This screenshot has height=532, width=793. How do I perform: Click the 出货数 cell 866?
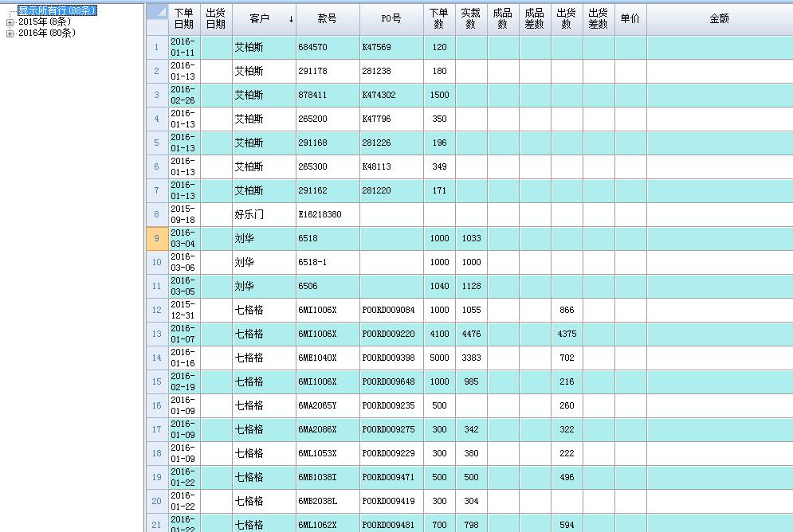(567, 311)
